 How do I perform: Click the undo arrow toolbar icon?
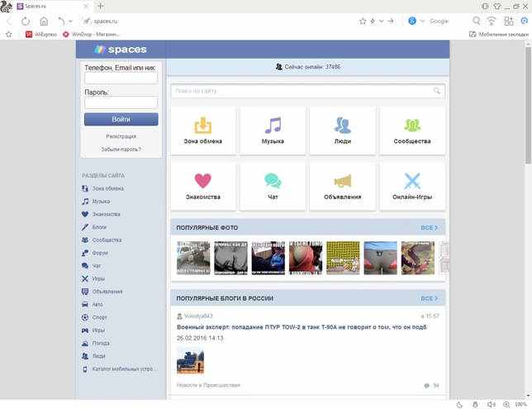click(x=61, y=21)
